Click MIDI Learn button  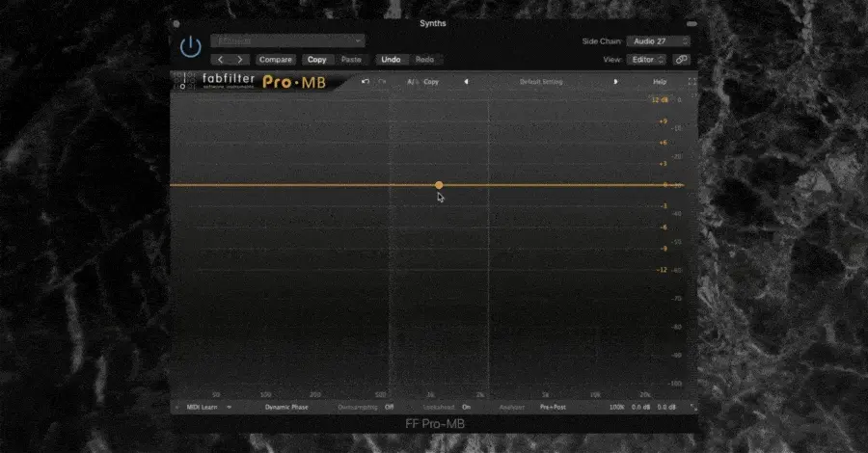[x=203, y=407]
